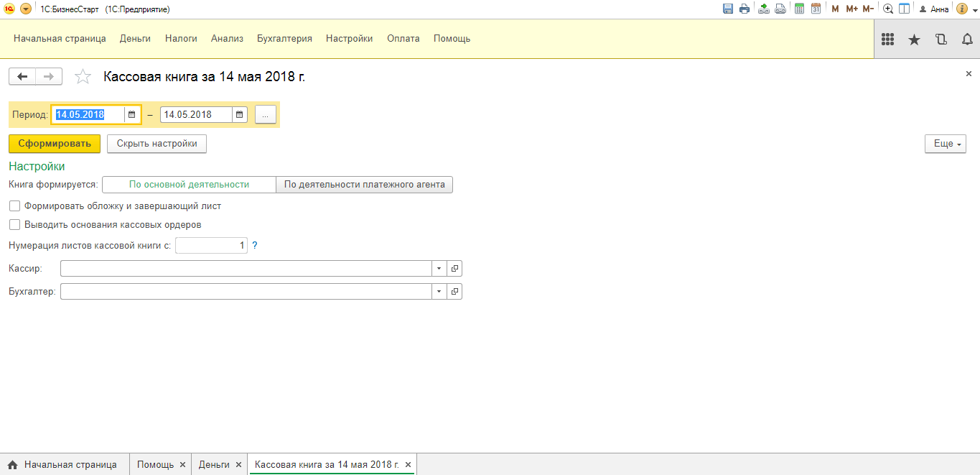The height and width of the screenshot is (475, 980).
Task: Open the Анализ menu section
Action: coord(227,39)
